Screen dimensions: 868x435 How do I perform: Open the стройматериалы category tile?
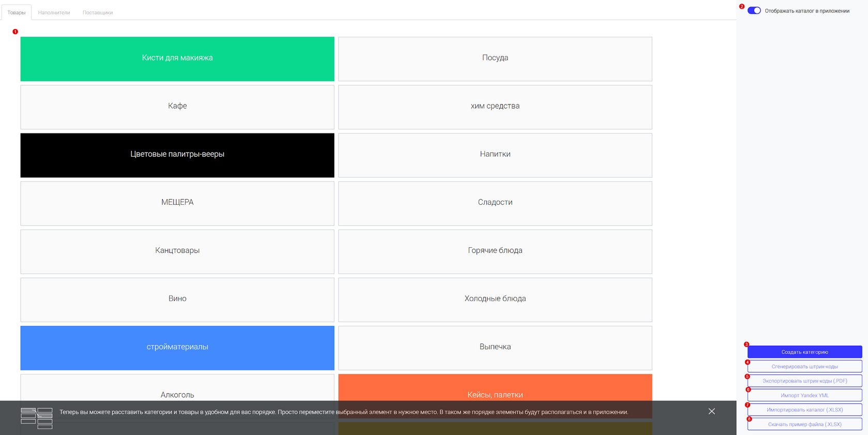[x=177, y=348]
